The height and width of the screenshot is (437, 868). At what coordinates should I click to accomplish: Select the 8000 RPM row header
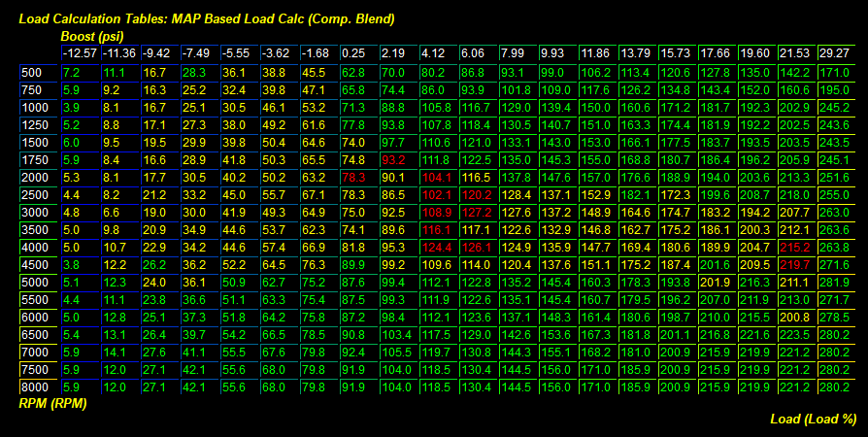(x=33, y=387)
